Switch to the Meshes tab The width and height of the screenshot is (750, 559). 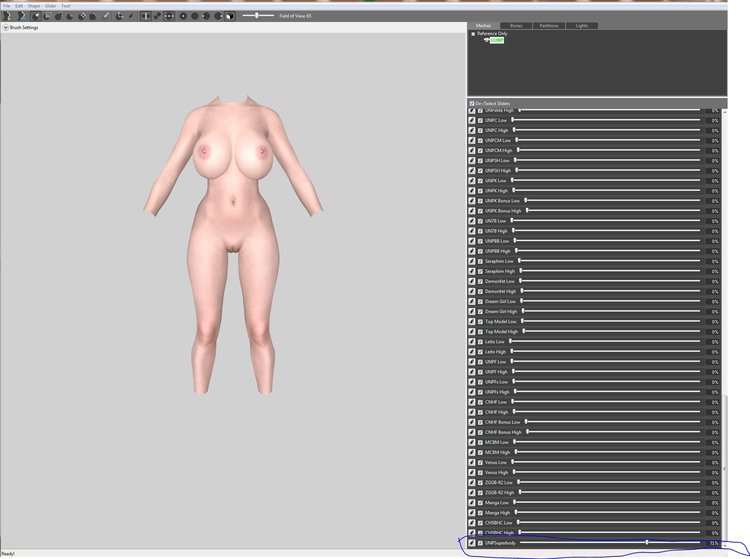click(484, 25)
